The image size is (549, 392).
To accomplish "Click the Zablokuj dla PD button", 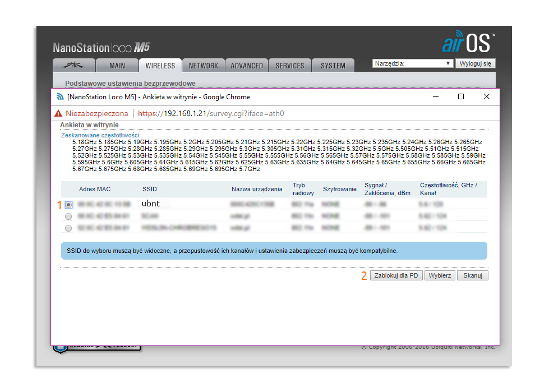I will point(396,275).
